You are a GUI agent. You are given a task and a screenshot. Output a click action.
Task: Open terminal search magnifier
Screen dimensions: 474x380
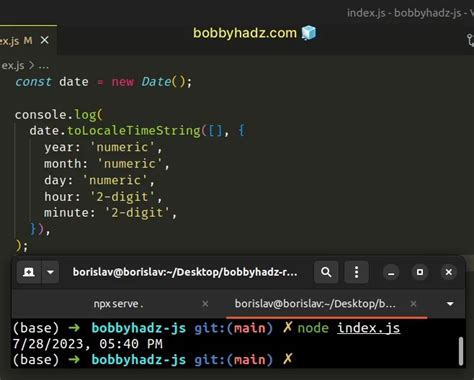pos(326,272)
